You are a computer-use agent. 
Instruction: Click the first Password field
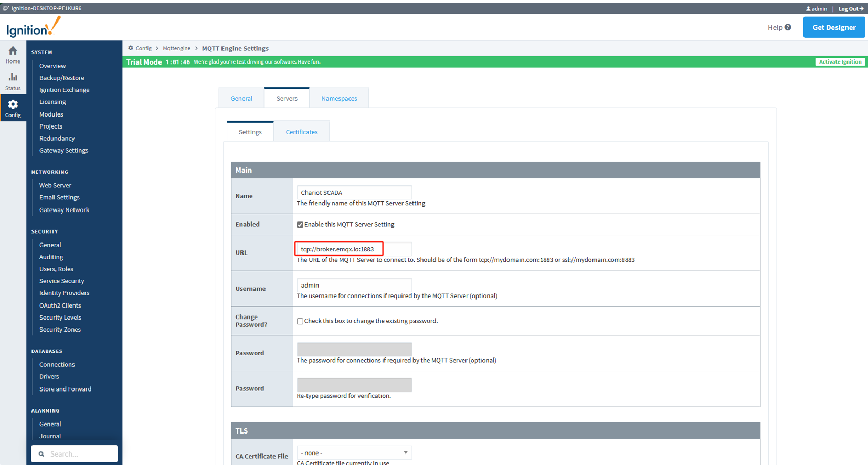[x=354, y=350]
